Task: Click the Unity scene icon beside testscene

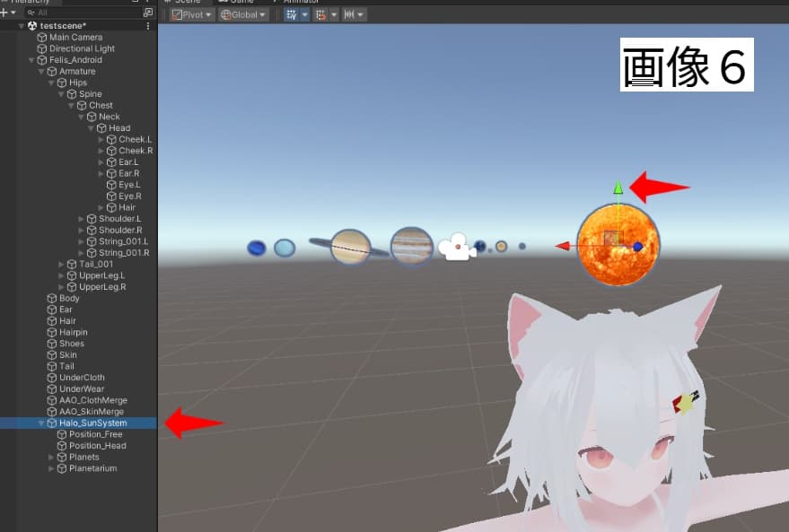Action: click(x=32, y=26)
